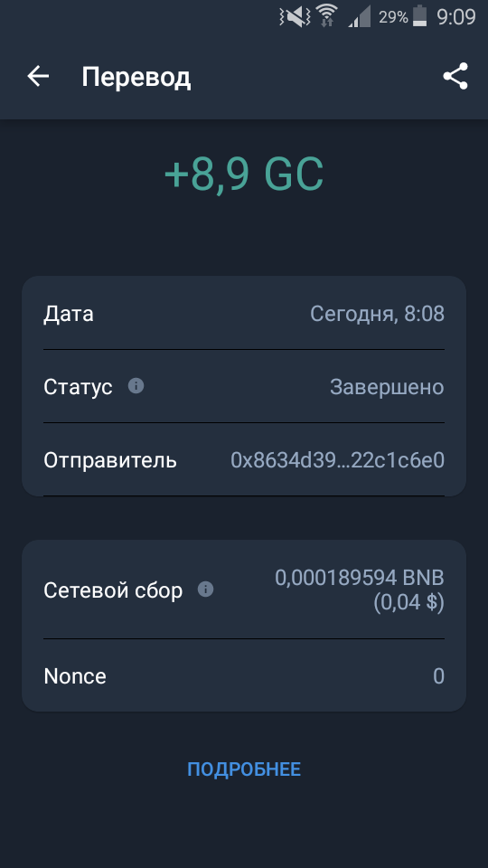Tap the battery icon in status bar
Viewport: 488px width, 868px height.
coord(420,15)
